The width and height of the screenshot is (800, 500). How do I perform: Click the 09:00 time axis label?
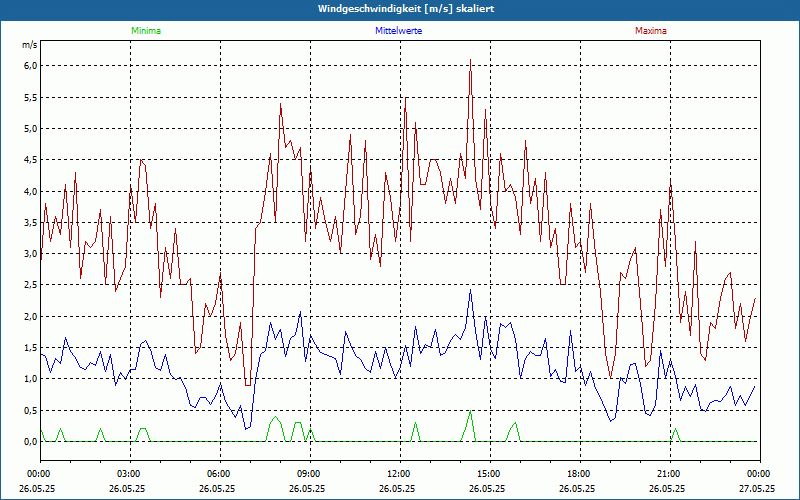(309, 474)
